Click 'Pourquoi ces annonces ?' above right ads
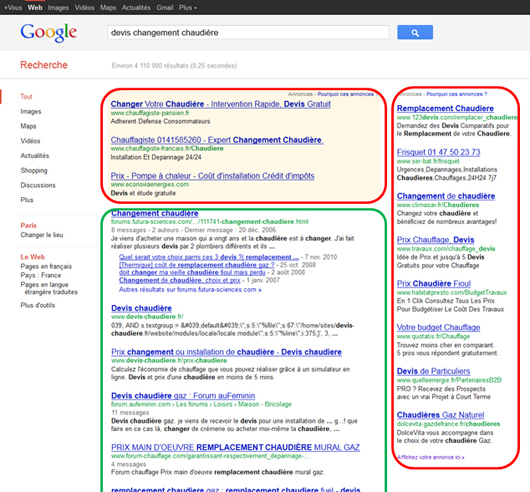This screenshot has width=530, height=492. 456,94
